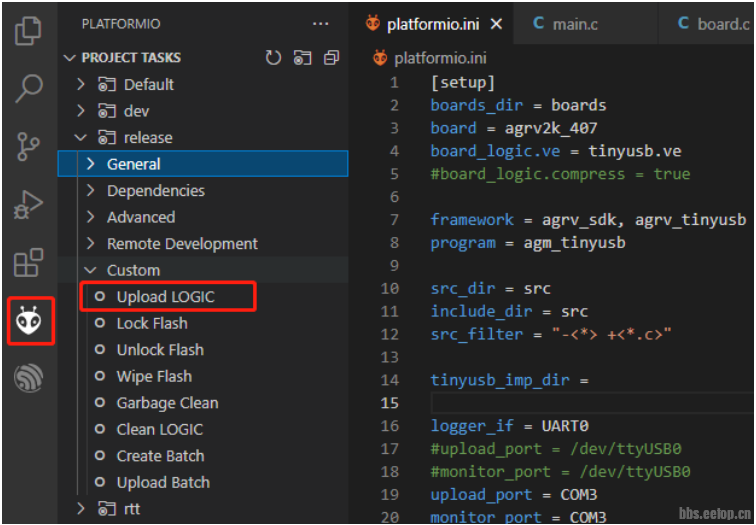Viewport: 756px width, 525px height.
Task: Run the Clean LOGIC task
Action: (160, 430)
